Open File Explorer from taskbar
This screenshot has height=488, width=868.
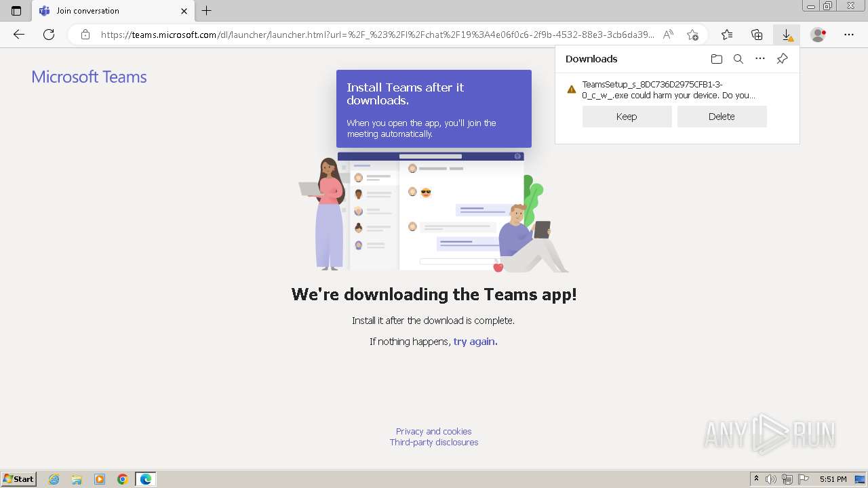77,479
